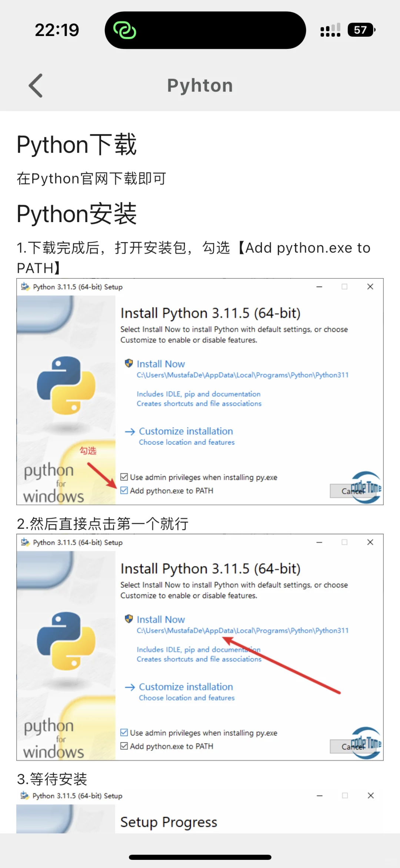Click Install Now shield icon in step 1 image
Screen dimensions: 400x868
tap(129, 363)
